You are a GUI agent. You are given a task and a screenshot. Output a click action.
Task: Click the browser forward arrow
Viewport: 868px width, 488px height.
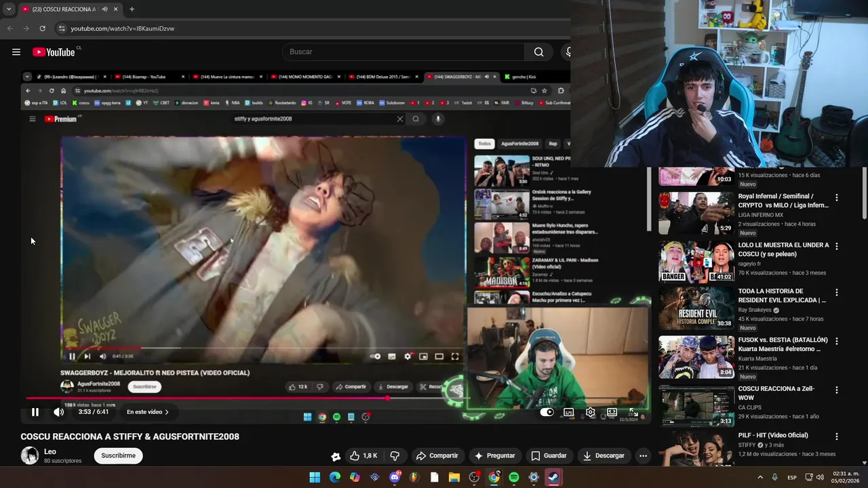coord(26,28)
